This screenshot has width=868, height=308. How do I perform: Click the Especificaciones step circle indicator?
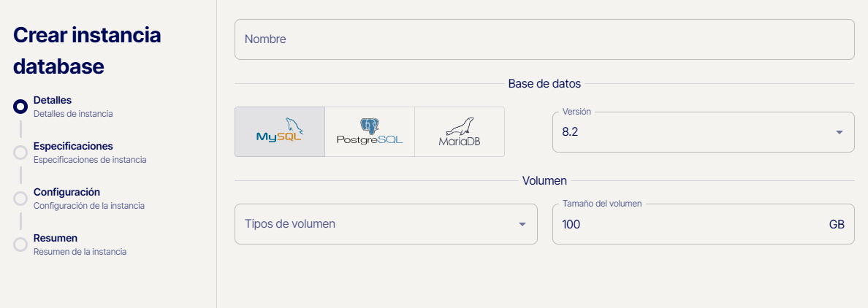(20, 153)
